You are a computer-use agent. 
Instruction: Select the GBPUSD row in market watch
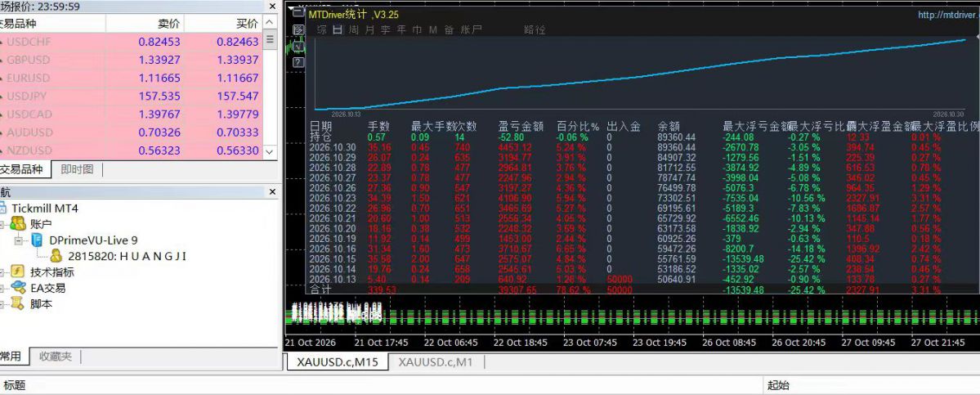[132, 60]
